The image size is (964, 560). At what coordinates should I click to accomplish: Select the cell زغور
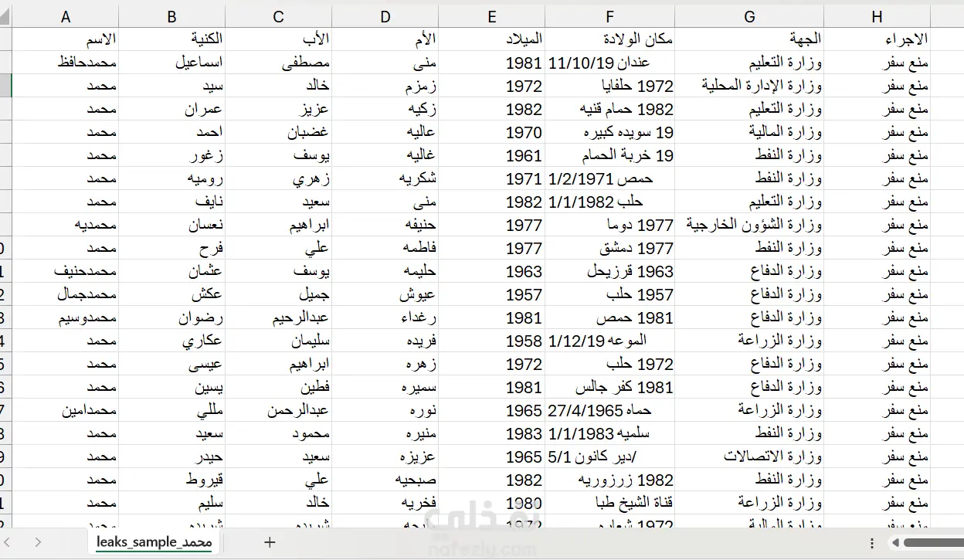pos(172,155)
